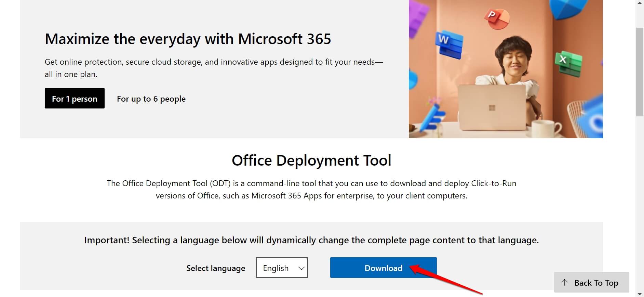Click the Maximize the everyday with Microsoft 365 heading
The image size is (644, 297).
point(188,39)
